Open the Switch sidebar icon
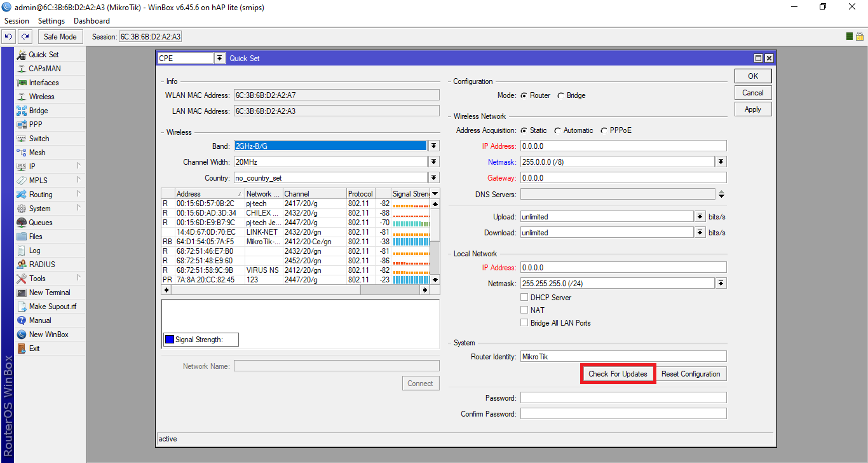 tap(22, 139)
